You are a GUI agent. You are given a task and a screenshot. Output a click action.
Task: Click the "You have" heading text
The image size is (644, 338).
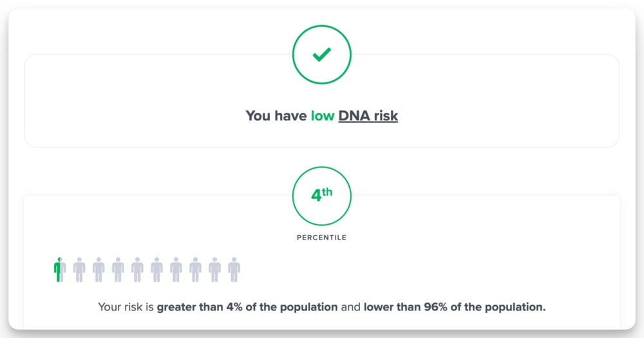coord(276,116)
